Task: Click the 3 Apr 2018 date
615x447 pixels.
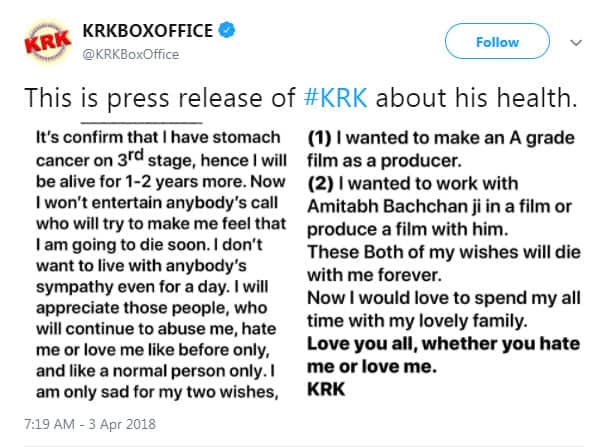Action: pos(122,424)
